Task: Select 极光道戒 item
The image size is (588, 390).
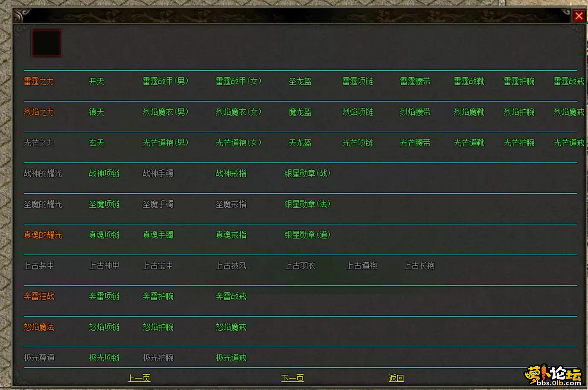Action: click(x=231, y=358)
